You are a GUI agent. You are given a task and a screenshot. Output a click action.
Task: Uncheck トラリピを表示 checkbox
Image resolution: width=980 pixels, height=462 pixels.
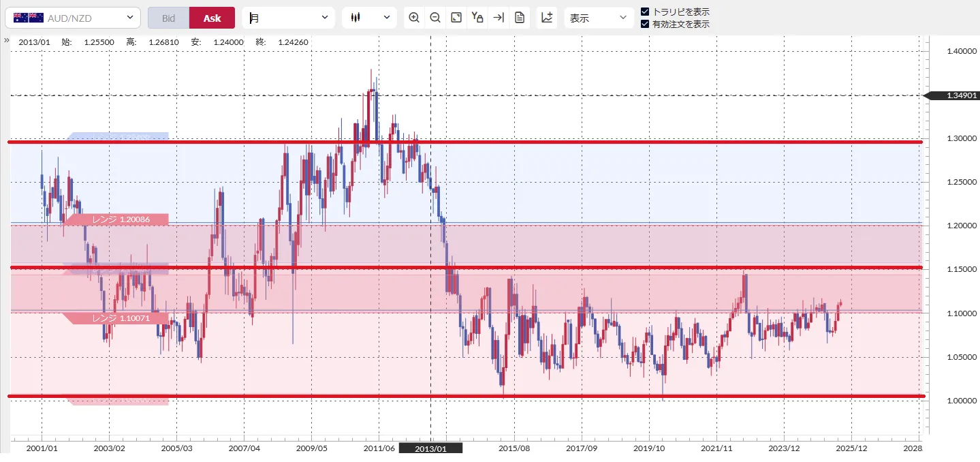point(646,12)
